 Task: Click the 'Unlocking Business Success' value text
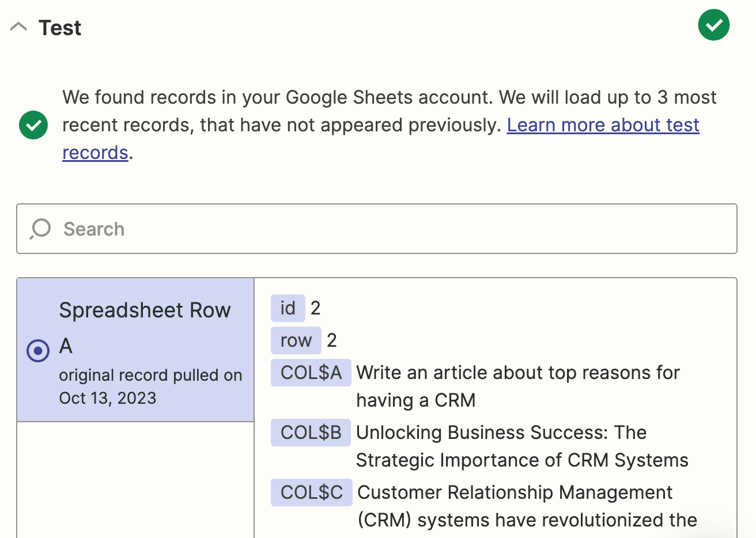point(501,433)
